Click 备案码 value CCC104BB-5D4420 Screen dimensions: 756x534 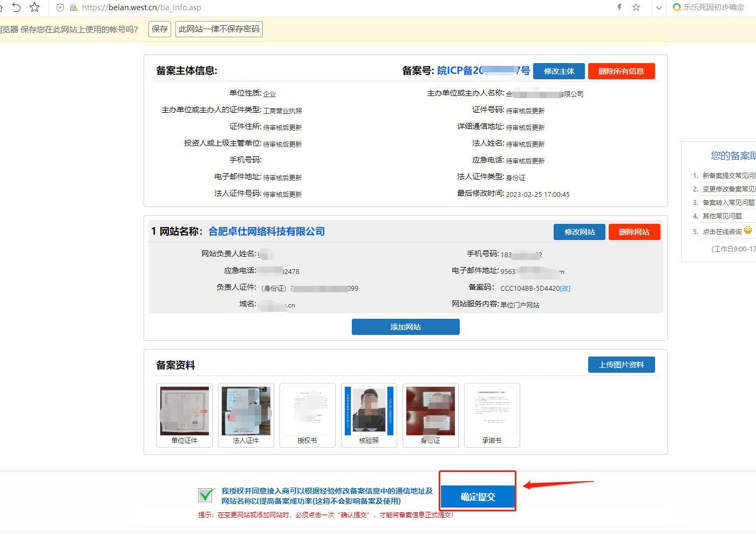(530, 289)
